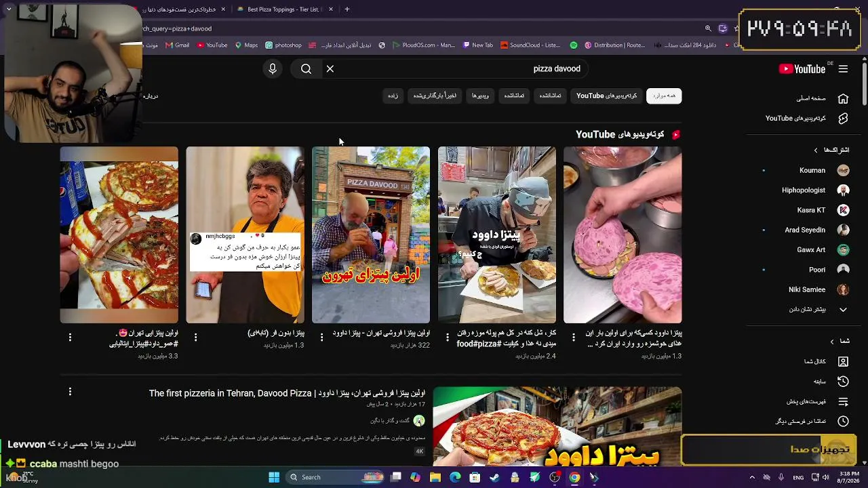
Task: Open Poori channel avatar
Action: [843, 270]
